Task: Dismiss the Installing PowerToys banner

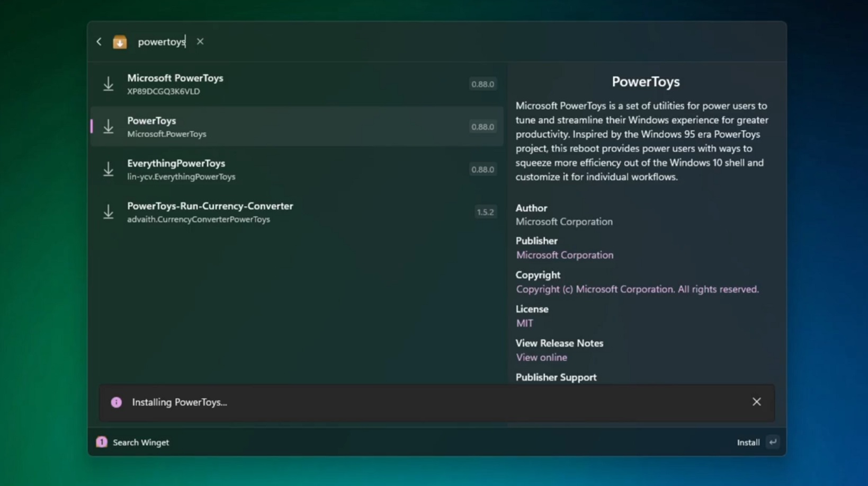Action: (x=756, y=402)
